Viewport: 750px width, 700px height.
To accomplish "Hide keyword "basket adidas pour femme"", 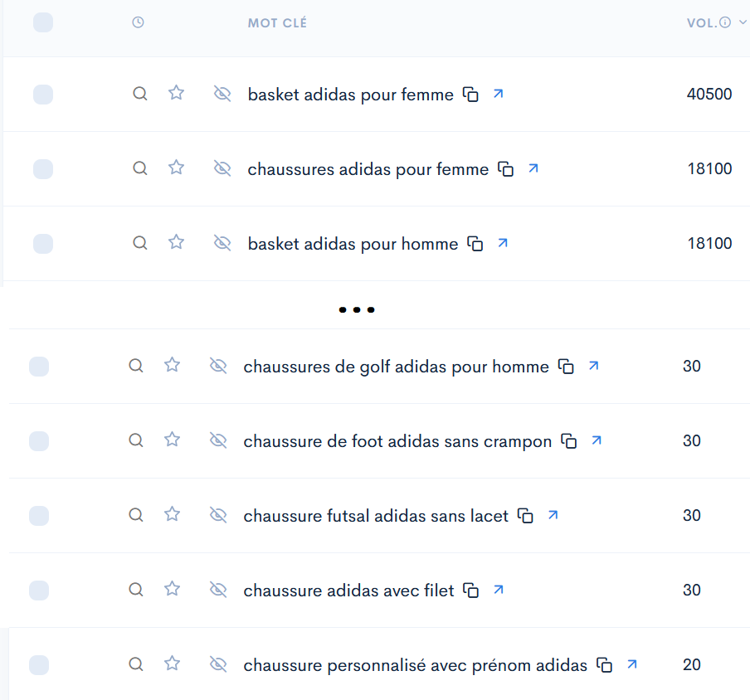I will click(222, 94).
